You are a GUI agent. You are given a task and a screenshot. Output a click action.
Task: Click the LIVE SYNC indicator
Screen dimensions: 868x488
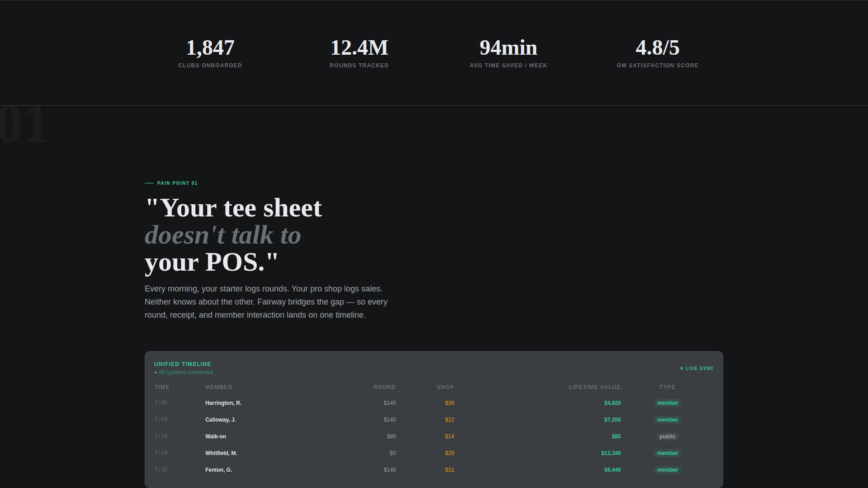(x=697, y=368)
